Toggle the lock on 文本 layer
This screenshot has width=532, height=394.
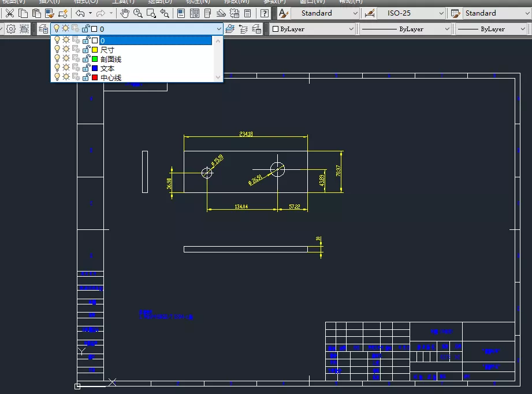(x=85, y=68)
